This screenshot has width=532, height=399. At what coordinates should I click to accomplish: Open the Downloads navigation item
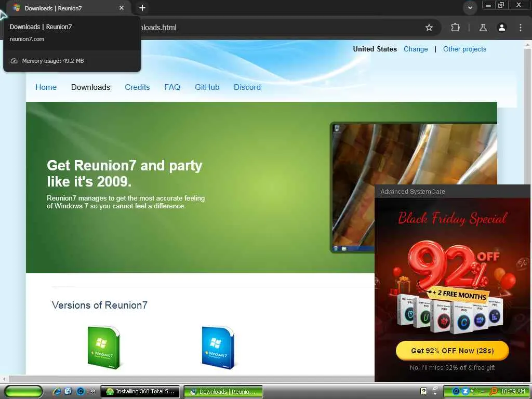tap(90, 87)
